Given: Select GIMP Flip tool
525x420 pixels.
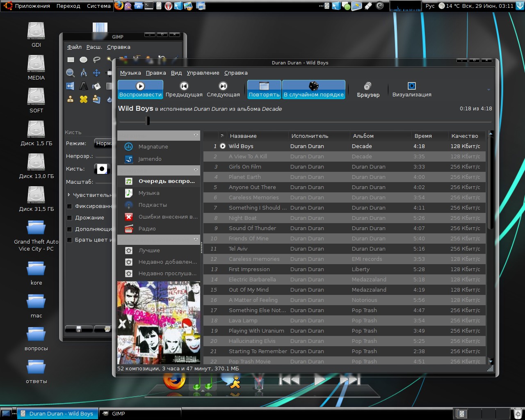Looking at the screenshot, I should tap(71, 86).
